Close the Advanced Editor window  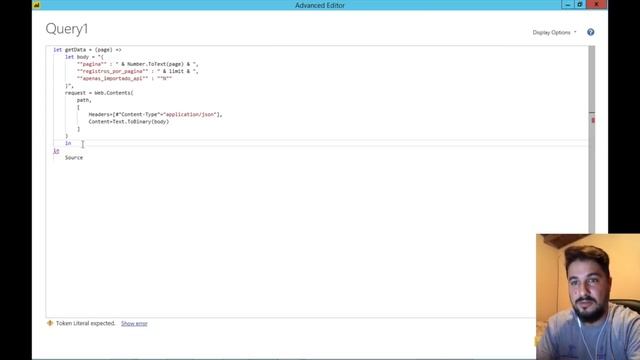point(596,4)
